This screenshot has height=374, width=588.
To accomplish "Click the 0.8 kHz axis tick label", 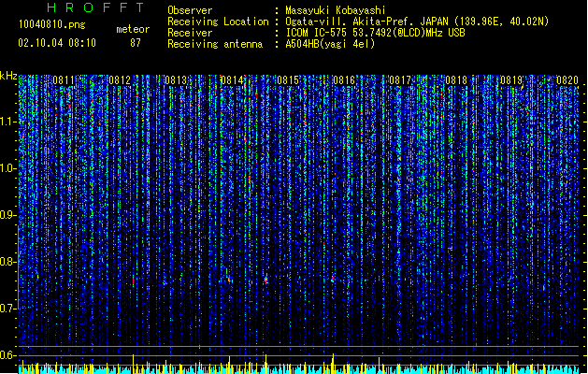I will click(7, 262).
